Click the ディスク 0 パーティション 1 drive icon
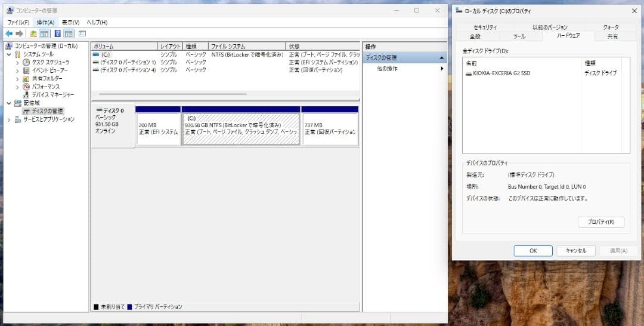Viewport: 644px width, 326px height. (x=96, y=62)
